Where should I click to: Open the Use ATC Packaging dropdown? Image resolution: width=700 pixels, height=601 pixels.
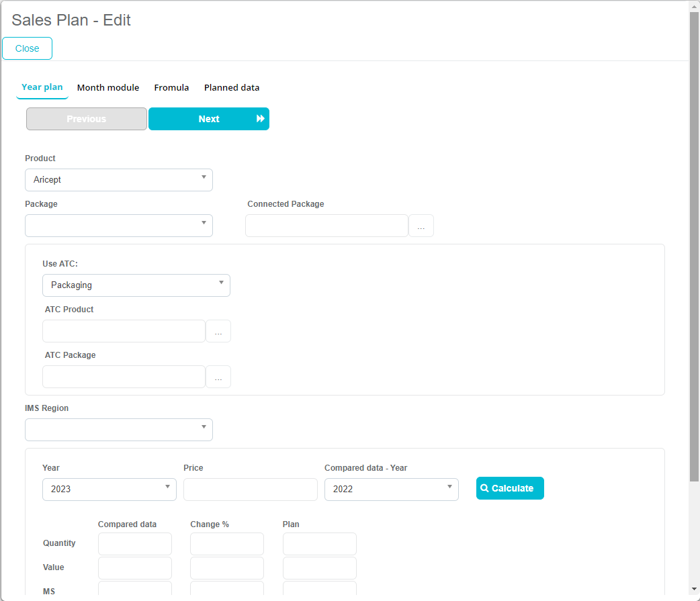pyautogui.click(x=136, y=285)
